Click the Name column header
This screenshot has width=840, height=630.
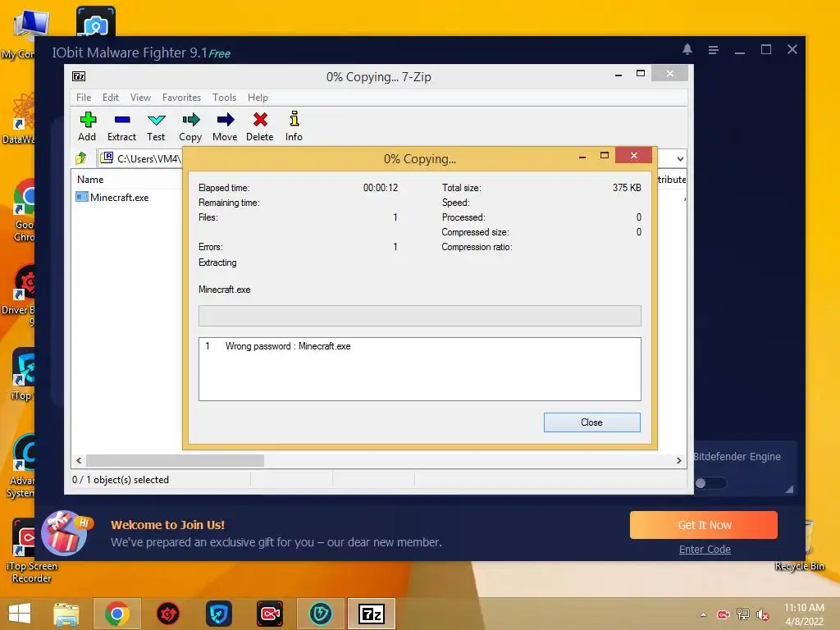(x=90, y=180)
